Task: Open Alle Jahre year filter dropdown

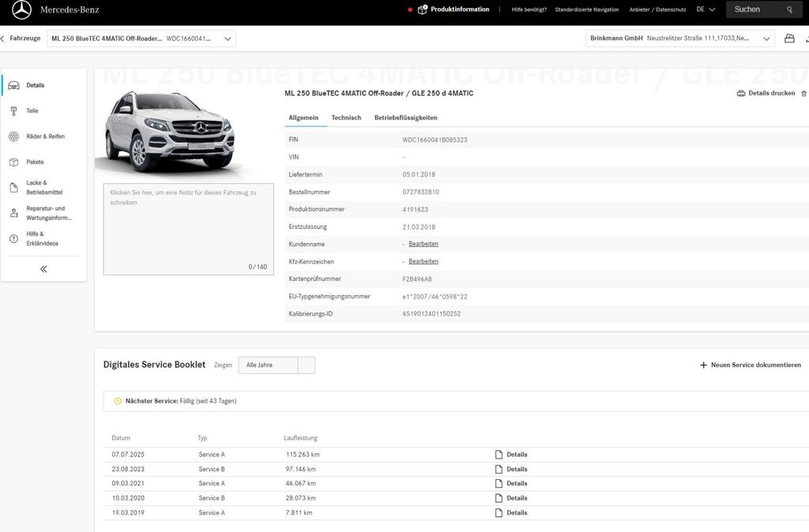Action: (x=277, y=365)
